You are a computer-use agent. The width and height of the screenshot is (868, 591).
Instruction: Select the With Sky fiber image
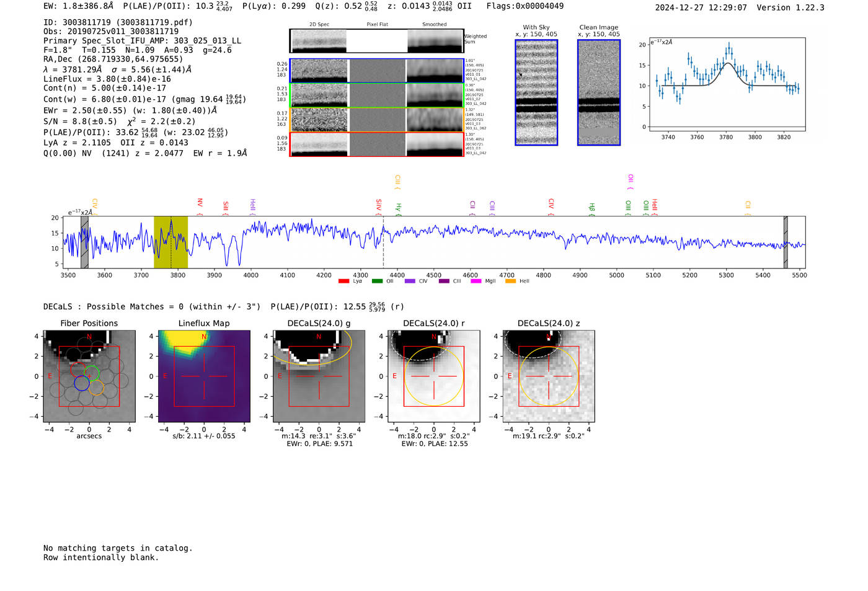pyautogui.click(x=536, y=92)
